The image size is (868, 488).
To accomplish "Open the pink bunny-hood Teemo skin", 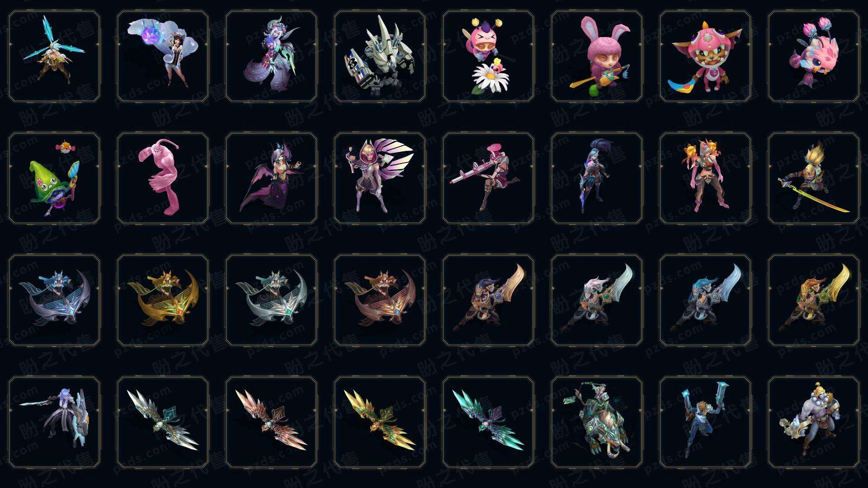I will pos(597,56).
